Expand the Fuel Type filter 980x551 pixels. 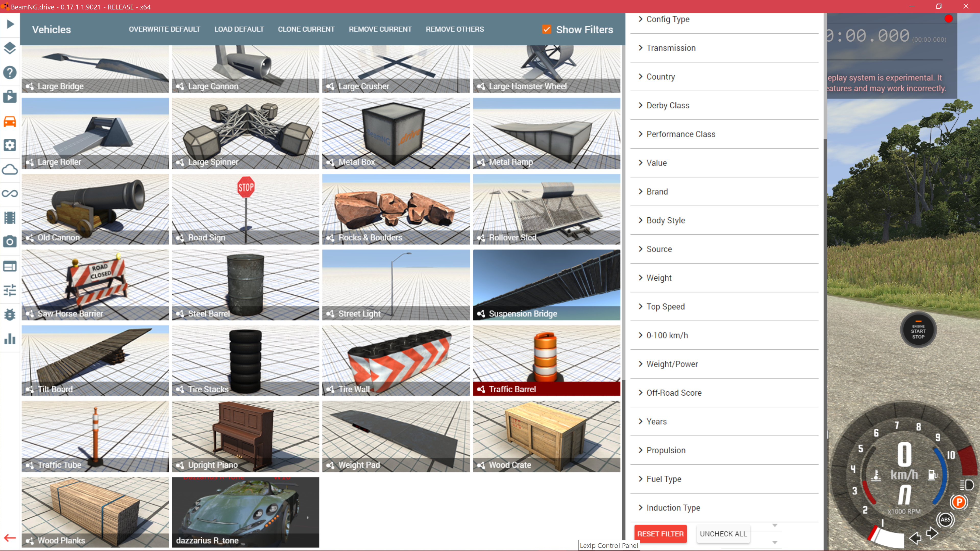pos(724,479)
